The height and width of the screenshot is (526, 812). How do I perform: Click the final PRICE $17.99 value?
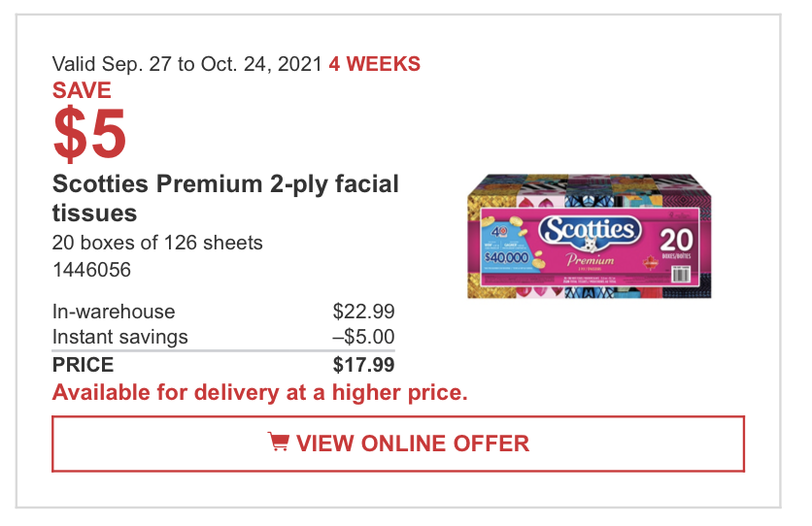[363, 365]
